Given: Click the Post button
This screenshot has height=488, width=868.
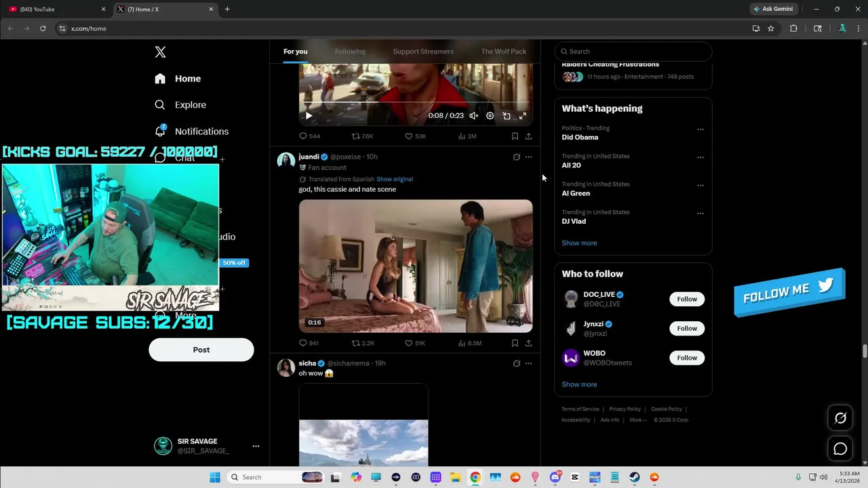Looking at the screenshot, I should pos(201,350).
